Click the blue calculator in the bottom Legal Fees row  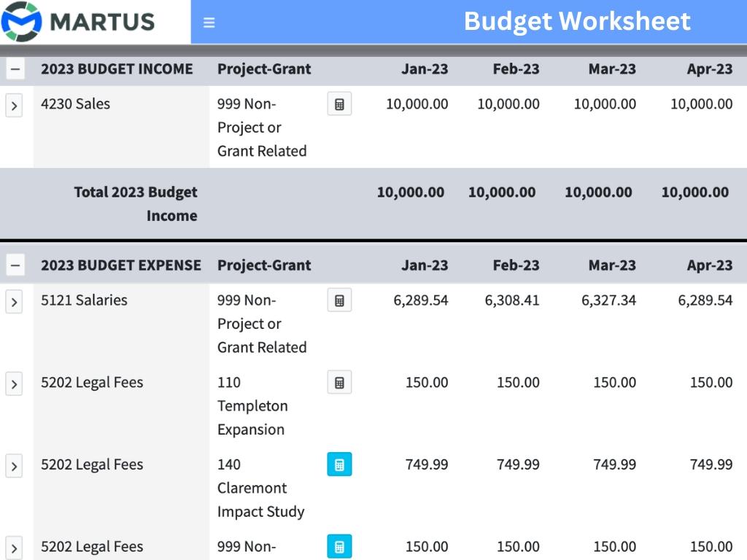pyautogui.click(x=339, y=547)
